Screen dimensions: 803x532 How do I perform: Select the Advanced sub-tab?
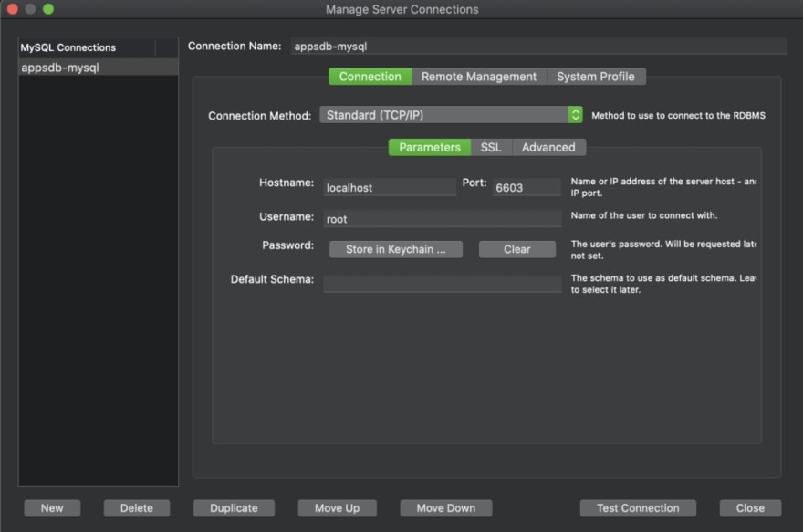(x=548, y=148)
